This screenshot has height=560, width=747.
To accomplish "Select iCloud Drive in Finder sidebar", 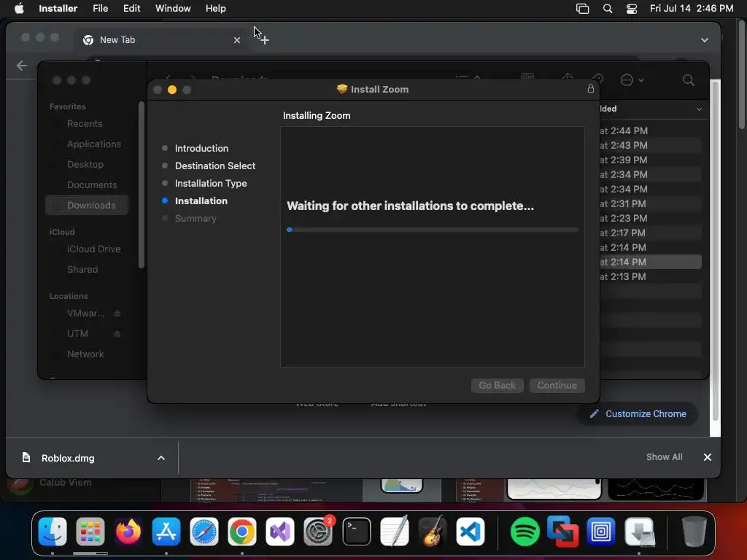I will pyautogui.click(x=93, y=249).
